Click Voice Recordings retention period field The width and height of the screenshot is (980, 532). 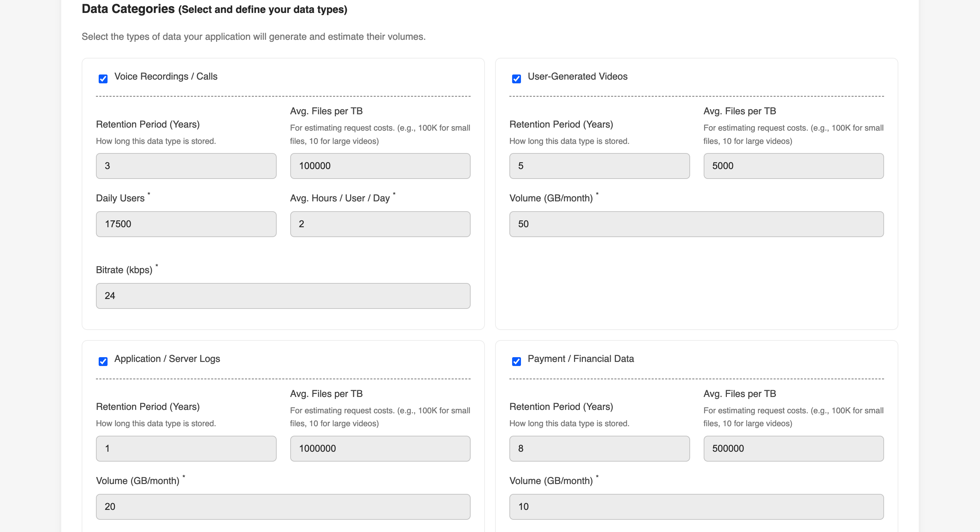186,166
